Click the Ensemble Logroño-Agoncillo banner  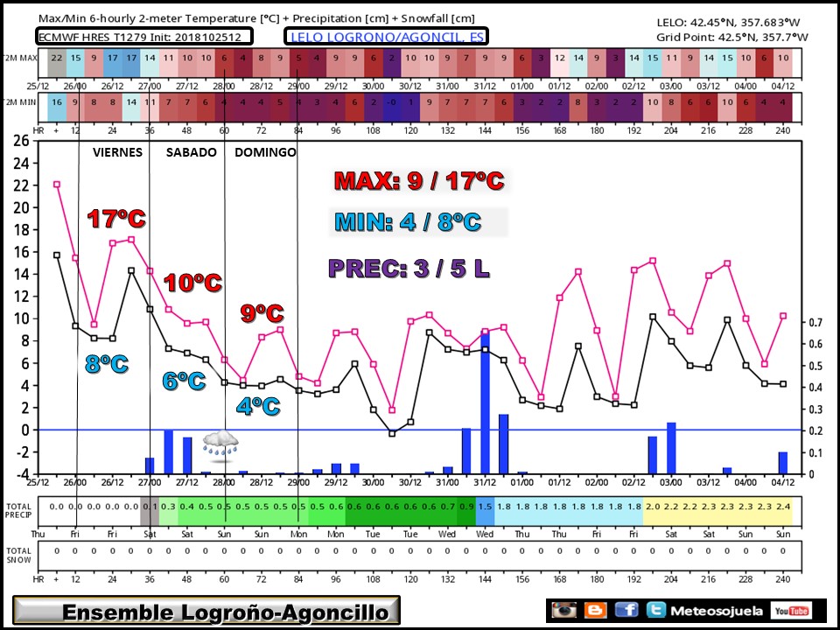(206, 611)
